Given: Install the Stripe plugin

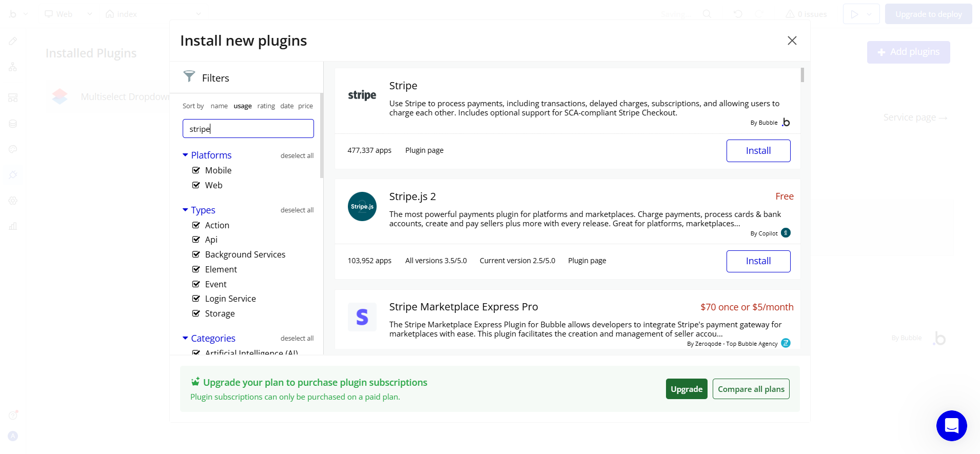Looking at the screenshot, I should tap(758, 151).
